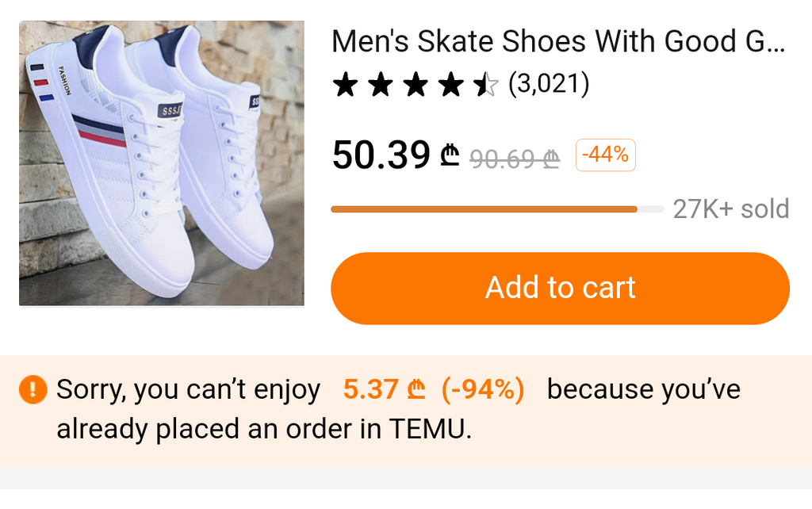
Task: Click the second rating star
Action: (381, 84)
